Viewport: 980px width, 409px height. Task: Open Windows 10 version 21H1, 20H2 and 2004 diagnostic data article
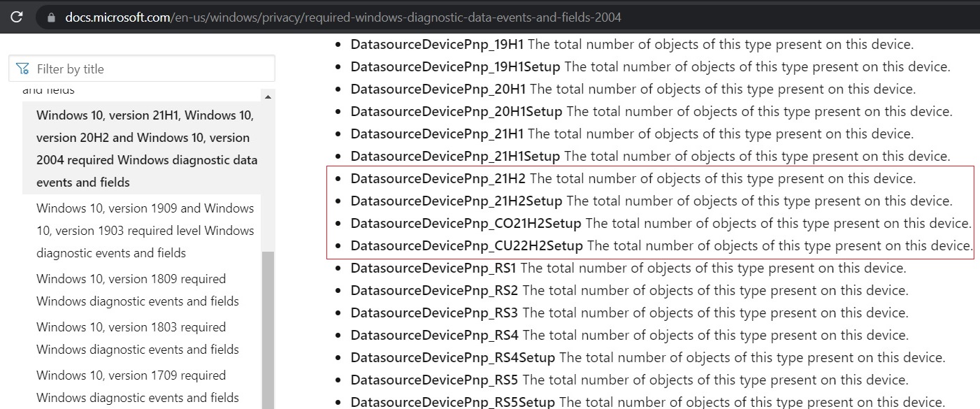tap(147, 148)
